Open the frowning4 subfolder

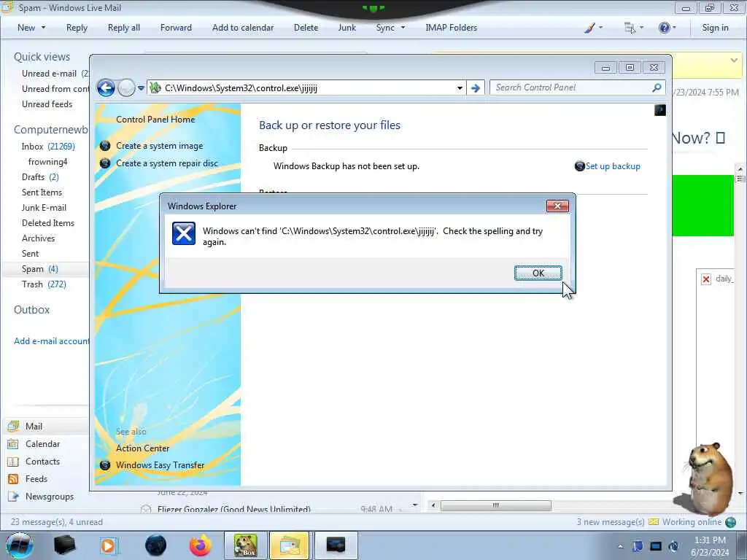coord(47,162)
